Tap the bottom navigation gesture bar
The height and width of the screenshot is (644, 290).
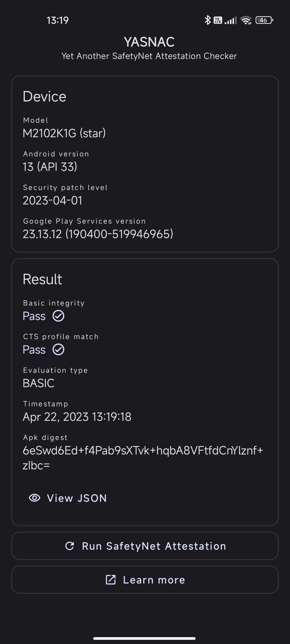tap(144, 638)
